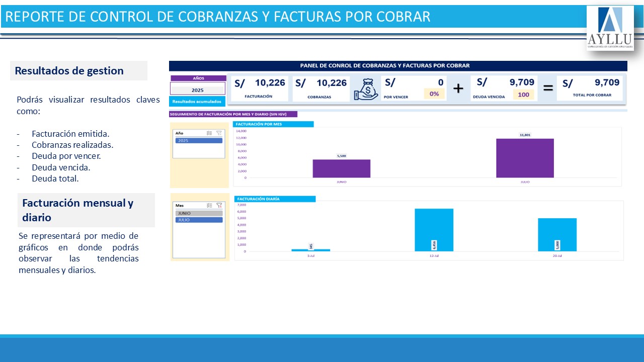Open the 2025 year box under AÑOS
The height and width of the screenshot is (362, 644).
[198, 89]
